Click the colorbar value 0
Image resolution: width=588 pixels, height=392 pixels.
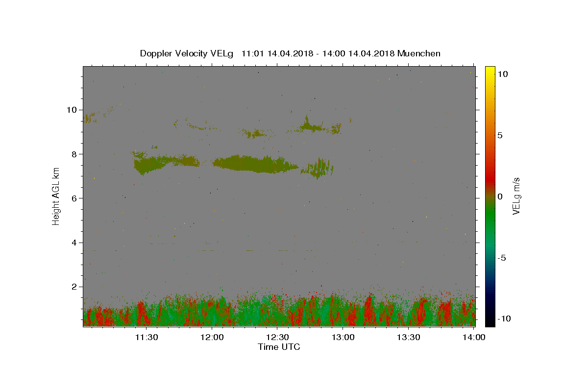pos(500,196)
